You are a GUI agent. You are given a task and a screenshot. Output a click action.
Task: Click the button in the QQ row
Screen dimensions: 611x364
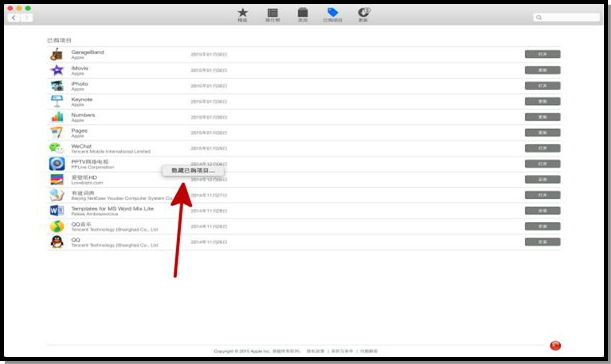coord(542,242)
